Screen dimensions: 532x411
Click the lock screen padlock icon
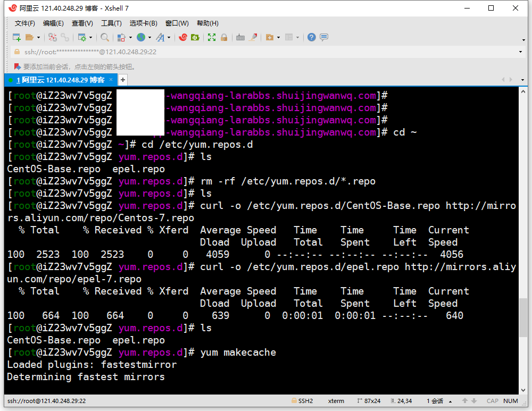pyautogui.click(x=224, y=37)
